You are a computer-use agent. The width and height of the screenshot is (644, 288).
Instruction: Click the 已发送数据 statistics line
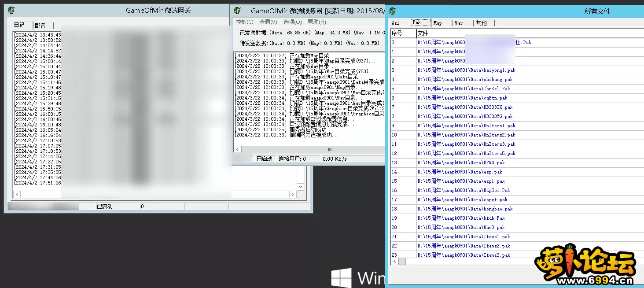tap(312, 33)
